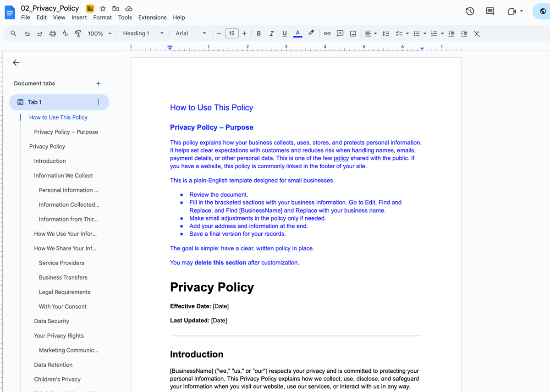
Task: Go to Introduction in outline
Action: (50, 161)
